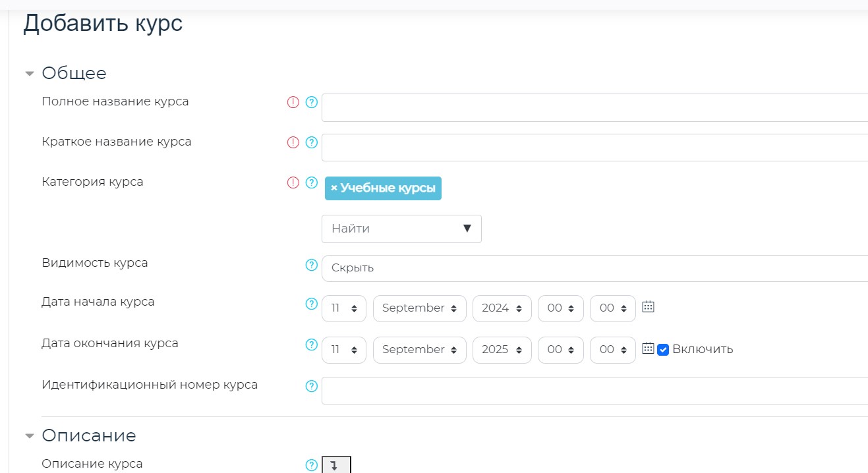Open calendar picker for Дата окончания курса
The image size is (868, 473).
[648, 348]
